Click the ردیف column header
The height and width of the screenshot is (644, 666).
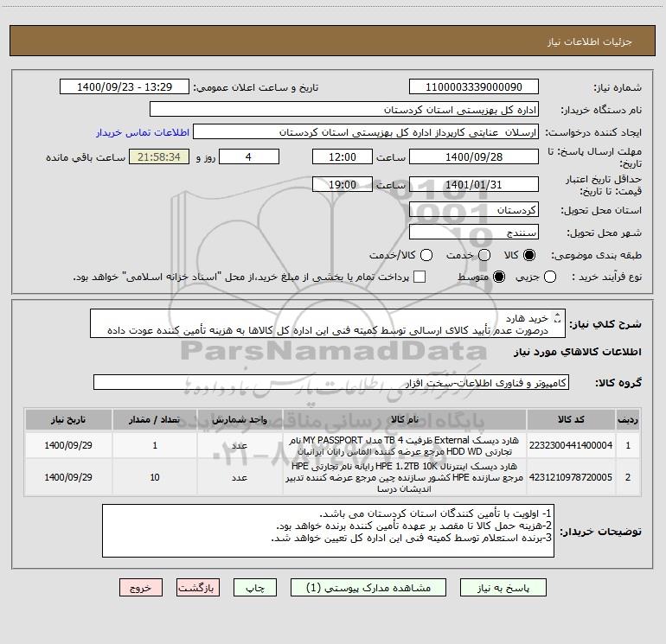628,419
